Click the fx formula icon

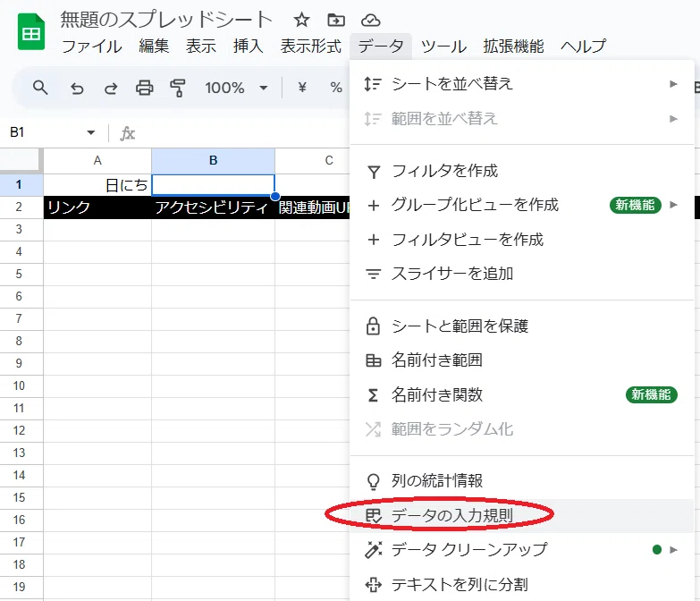(127, 133)
